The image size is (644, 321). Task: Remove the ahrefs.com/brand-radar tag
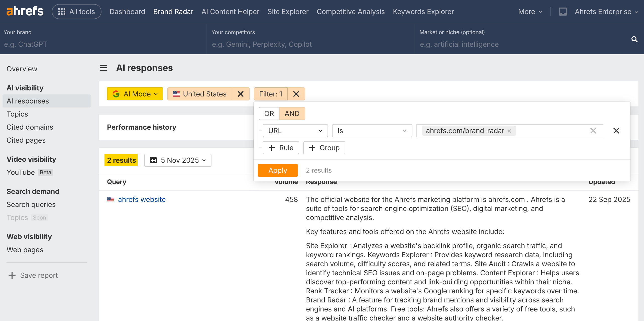pyautogui.click(x=509, y=131)
